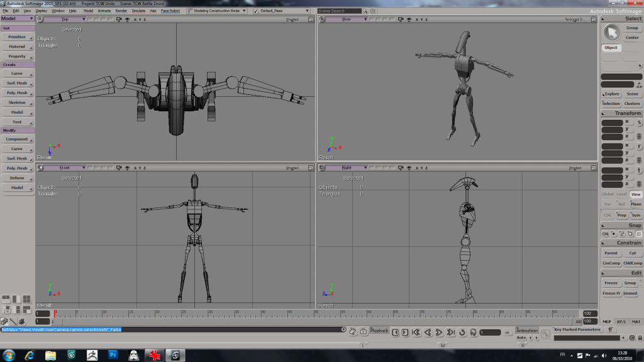Click the timeline at frame 50
Viewport: 644px width, 362px height.
[x=316, y=313]
